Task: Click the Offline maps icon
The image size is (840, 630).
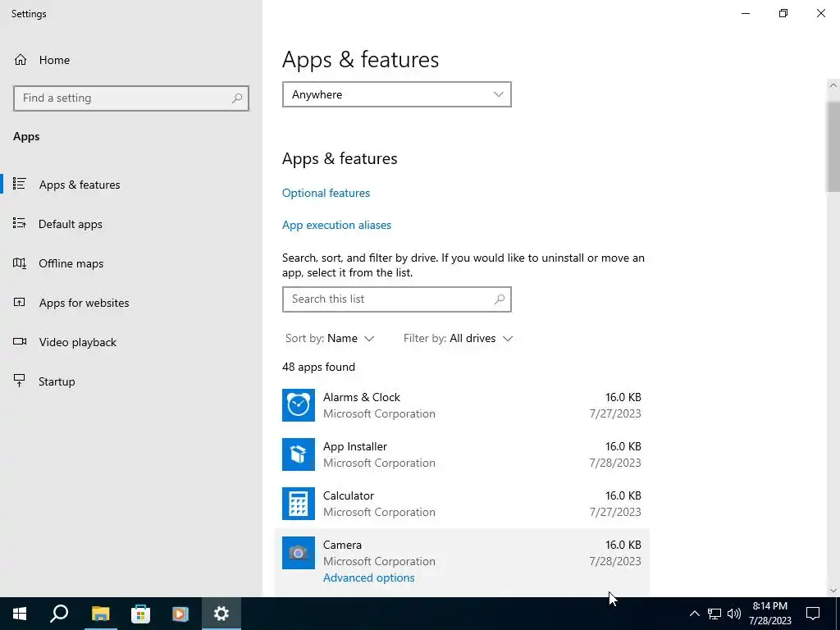Action: (20, 263)
